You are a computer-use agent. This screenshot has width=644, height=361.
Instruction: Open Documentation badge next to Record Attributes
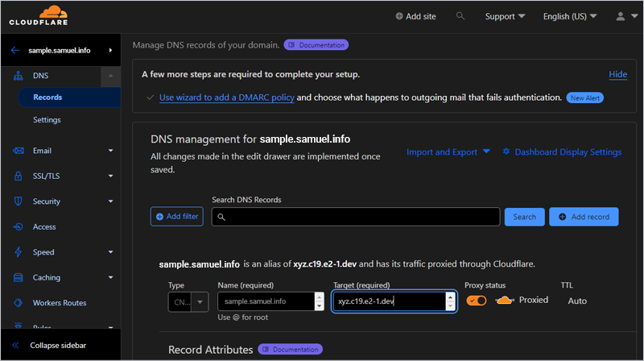(291, 349)
